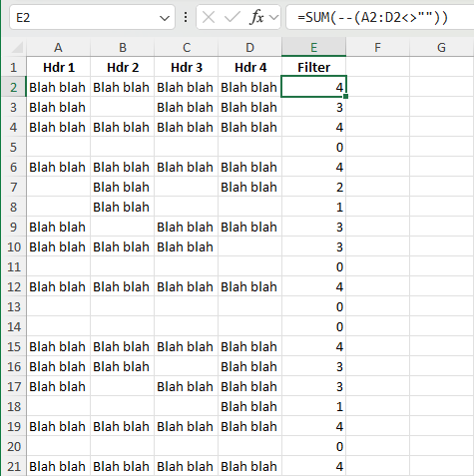Select cell E7 with value 2
474x476 pixels.
314,187
